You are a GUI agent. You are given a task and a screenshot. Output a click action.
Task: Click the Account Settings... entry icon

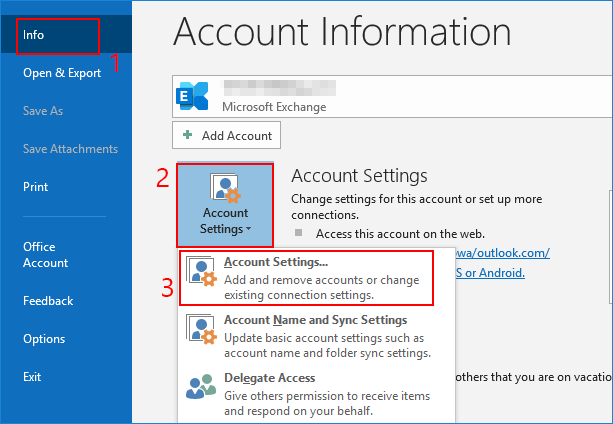(x=201, y=272)
